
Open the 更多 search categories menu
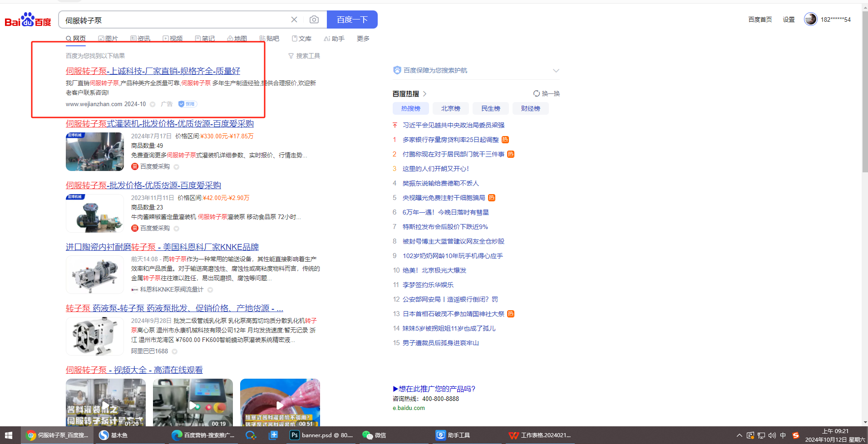tap(363, 39)
